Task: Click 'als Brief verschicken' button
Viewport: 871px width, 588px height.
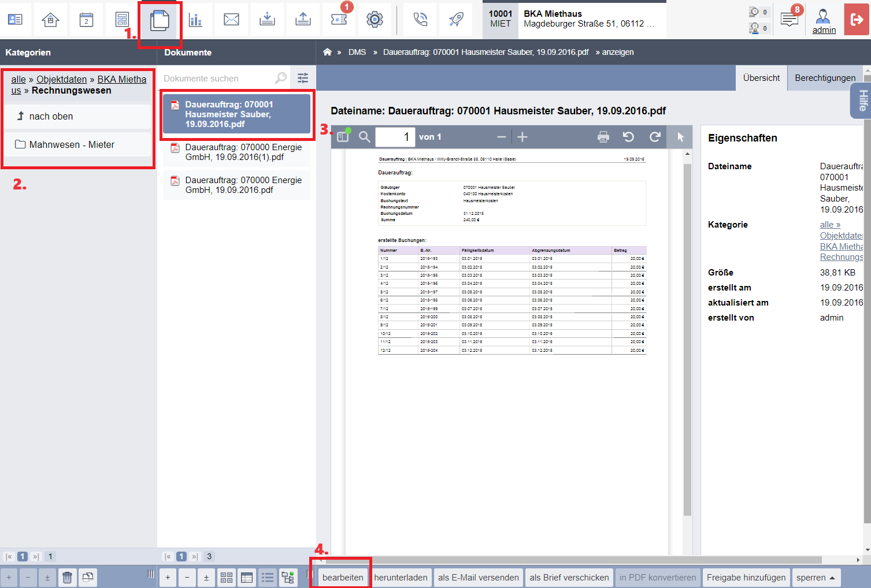Action: click(569, 578)
